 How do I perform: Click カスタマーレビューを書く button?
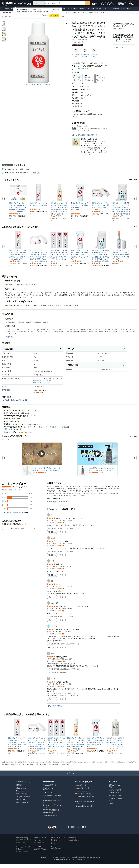pyautogui.click(x=18, y=528)
